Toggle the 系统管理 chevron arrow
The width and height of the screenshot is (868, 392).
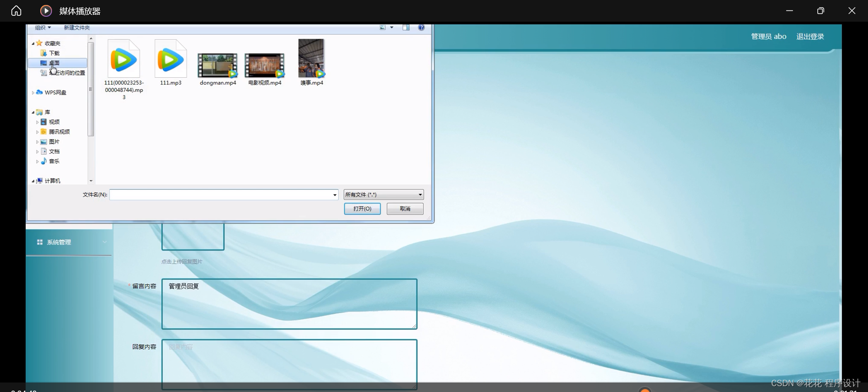pos(104,242)
